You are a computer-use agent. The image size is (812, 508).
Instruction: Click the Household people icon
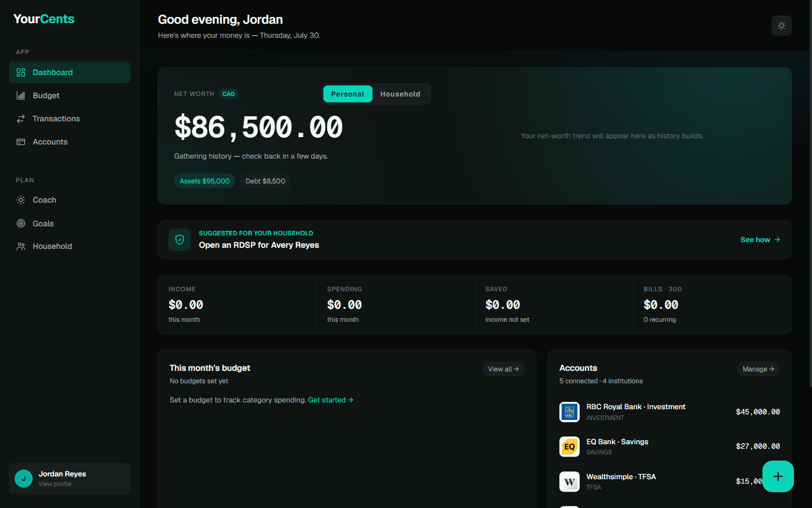[21, 246]
